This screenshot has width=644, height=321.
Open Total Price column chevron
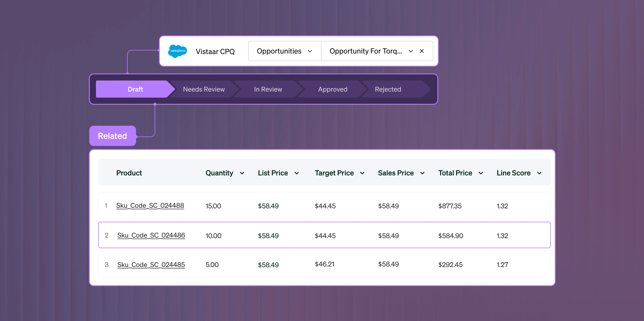[x=481, y=173]
